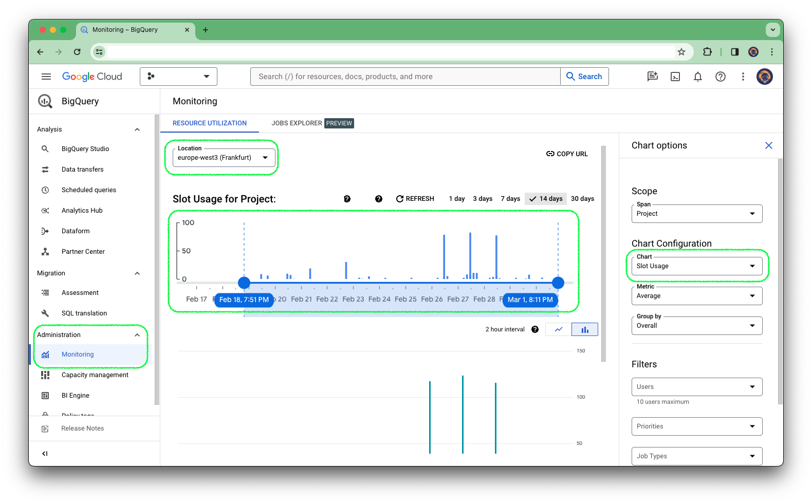Open SQL translation
Viewport: 812px width, 504px height.
(x=84, y=313)
